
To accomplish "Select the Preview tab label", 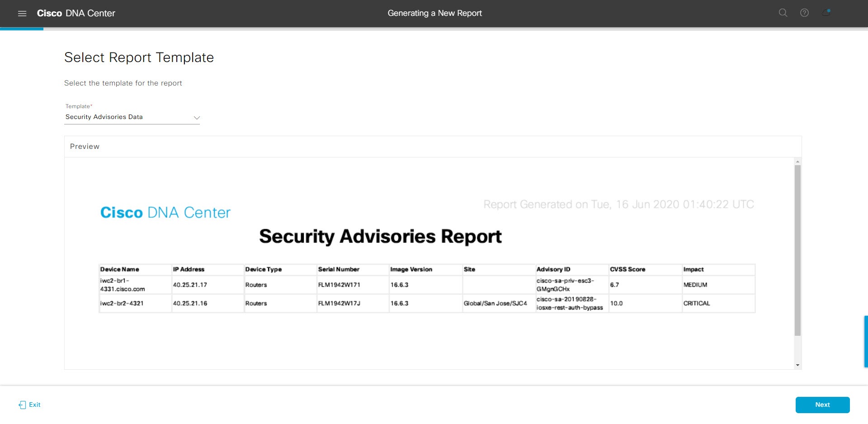I will click(84, 146).
